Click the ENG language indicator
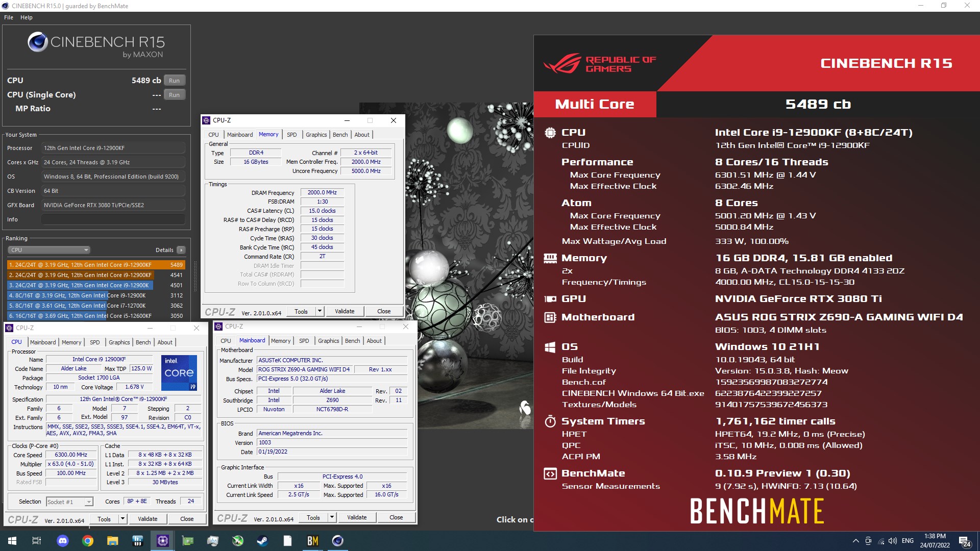The width and height of the screenshot is (980, 551). coord(908,541)
